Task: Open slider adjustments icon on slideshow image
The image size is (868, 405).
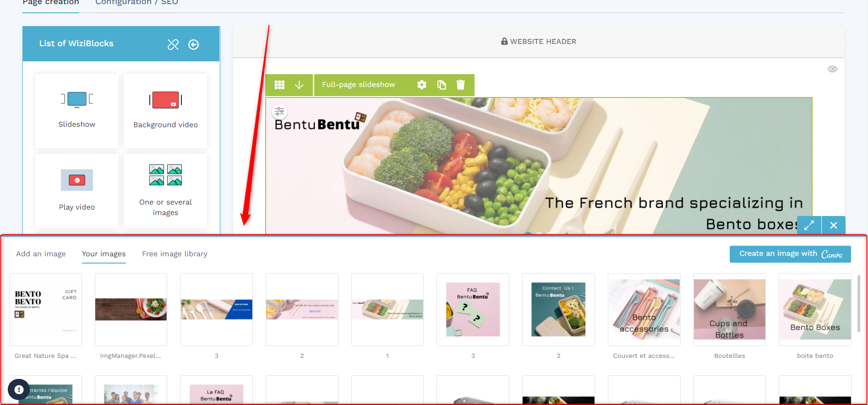Action: [279, 111]
